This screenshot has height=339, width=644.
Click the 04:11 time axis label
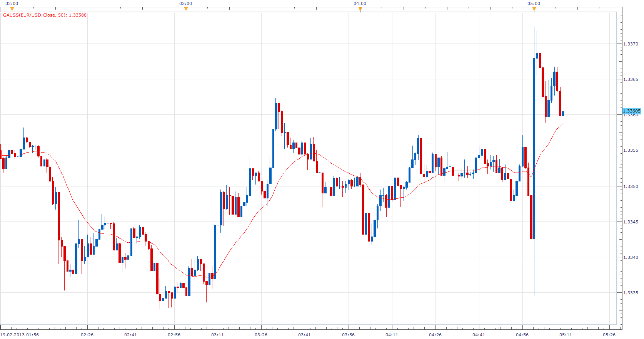tap(392, 335)
